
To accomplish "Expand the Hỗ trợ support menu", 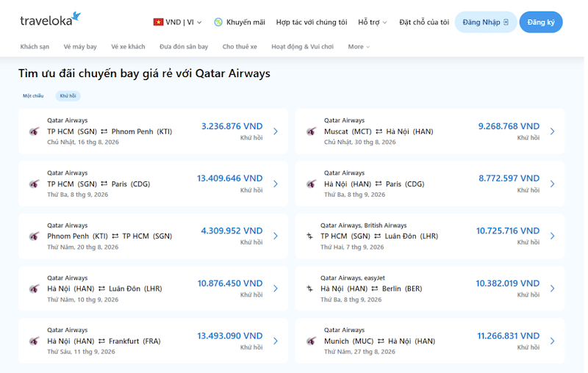I will (373, 22).
